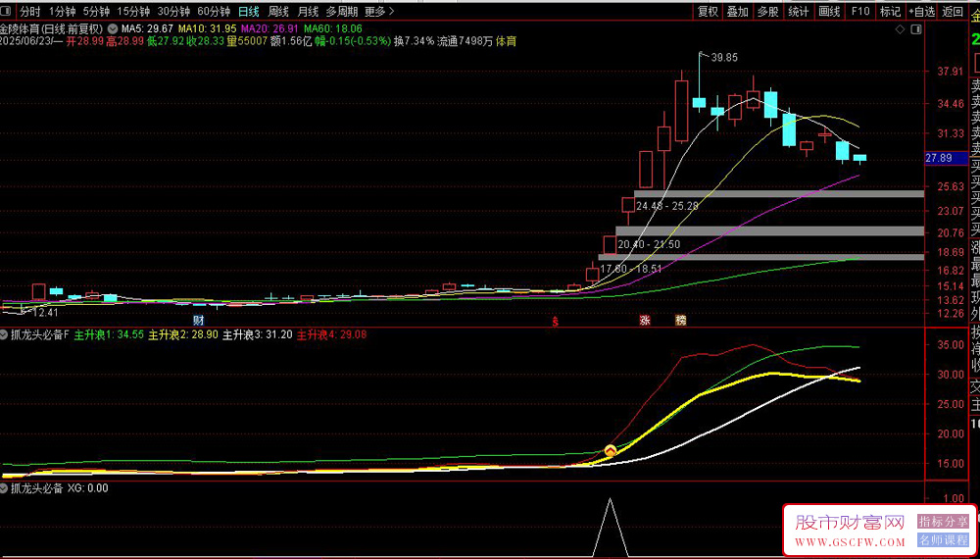Click the 返回 back button
The image size is (980, 559).
953,11
